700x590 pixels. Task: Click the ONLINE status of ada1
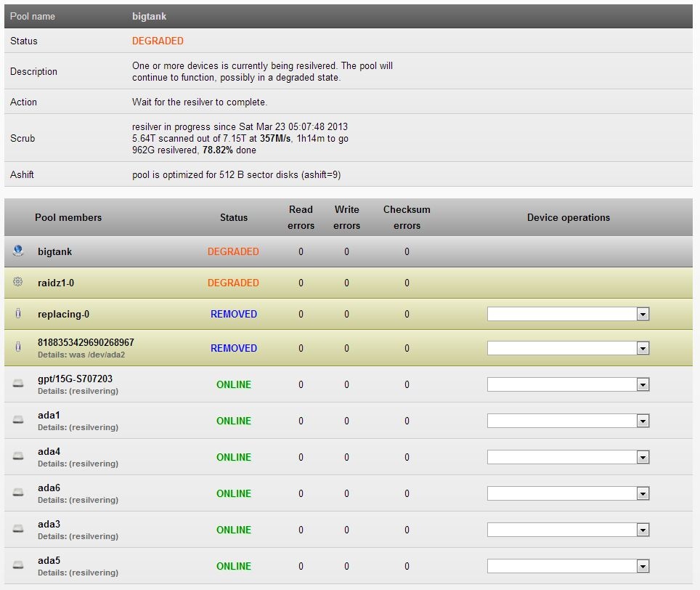(x=234, y=421)
